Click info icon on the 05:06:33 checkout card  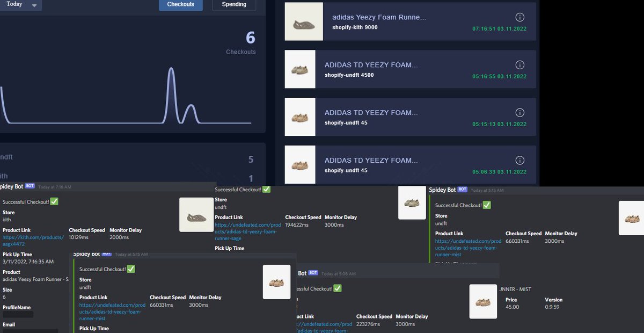click(519, 160)
